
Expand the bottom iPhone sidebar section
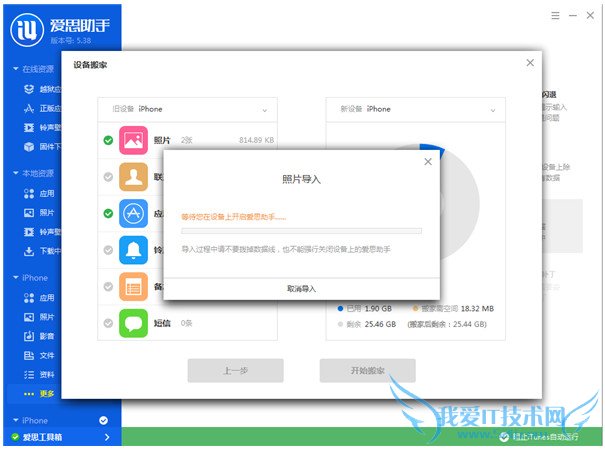click(16, 420)
